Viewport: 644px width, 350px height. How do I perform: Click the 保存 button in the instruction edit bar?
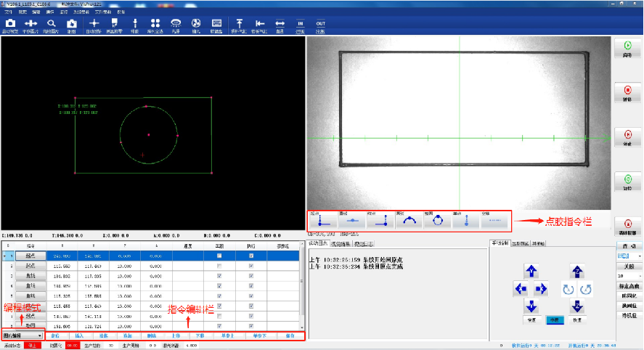[290, 336]
